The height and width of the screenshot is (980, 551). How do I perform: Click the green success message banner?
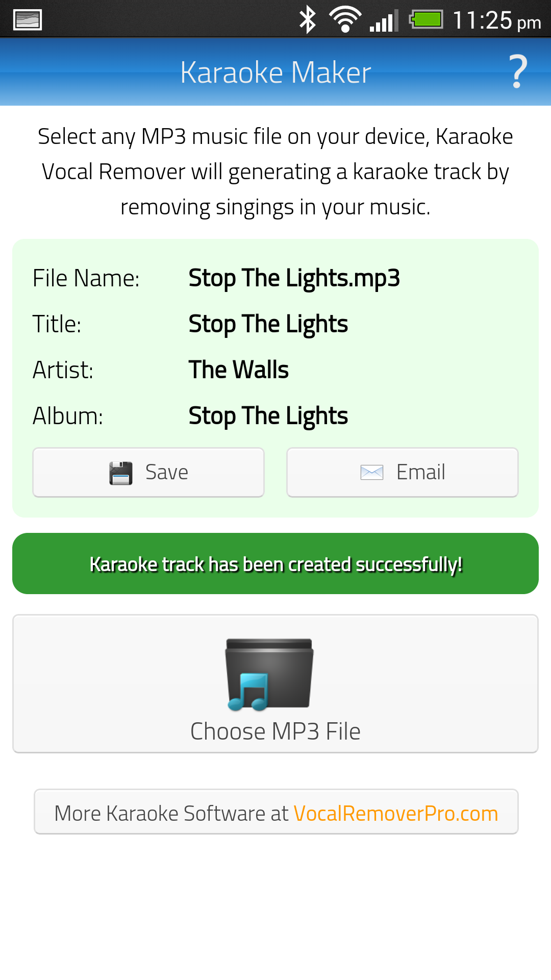275,563
